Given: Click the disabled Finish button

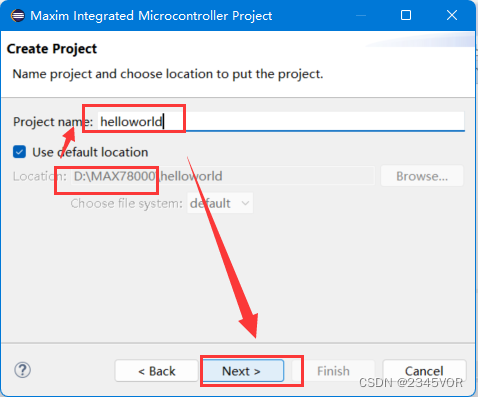Looking at the screenshot, I should (333, 371).
